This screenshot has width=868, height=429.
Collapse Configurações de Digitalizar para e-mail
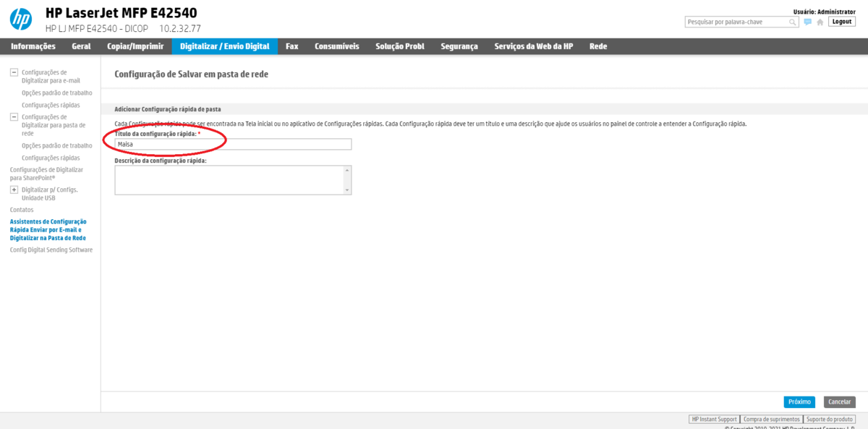coord(14,72)
